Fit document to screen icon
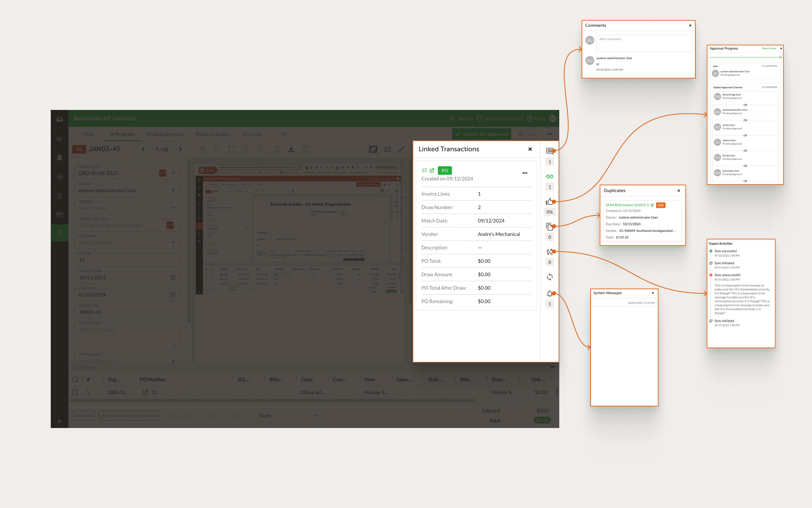Viewport: 812px width, 508px height. (x=231, y=149)
